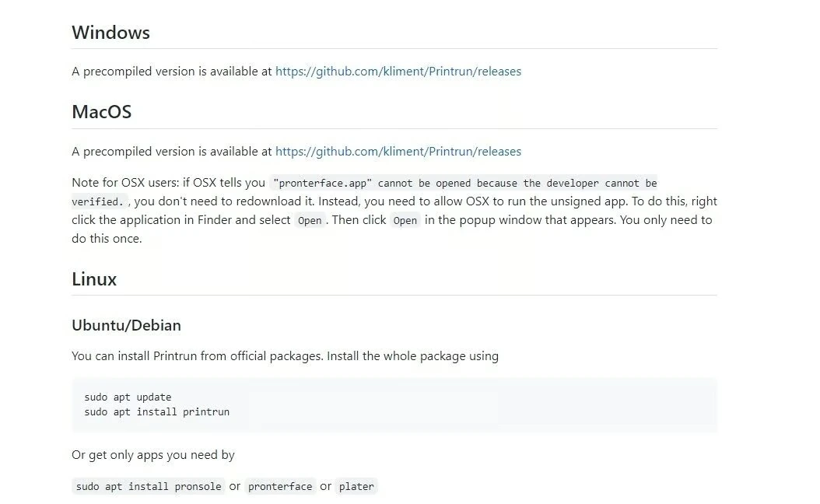Click "A precompiled version" text under MacOS
Screen dimensions: 820x504
tap(171, 152)
